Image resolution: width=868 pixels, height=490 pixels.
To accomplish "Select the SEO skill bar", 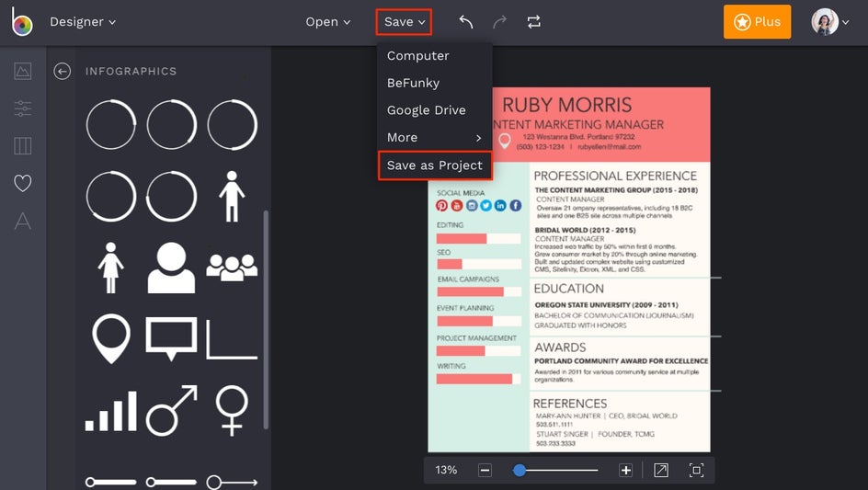I will pyautogui.click(x=478, y=264).
